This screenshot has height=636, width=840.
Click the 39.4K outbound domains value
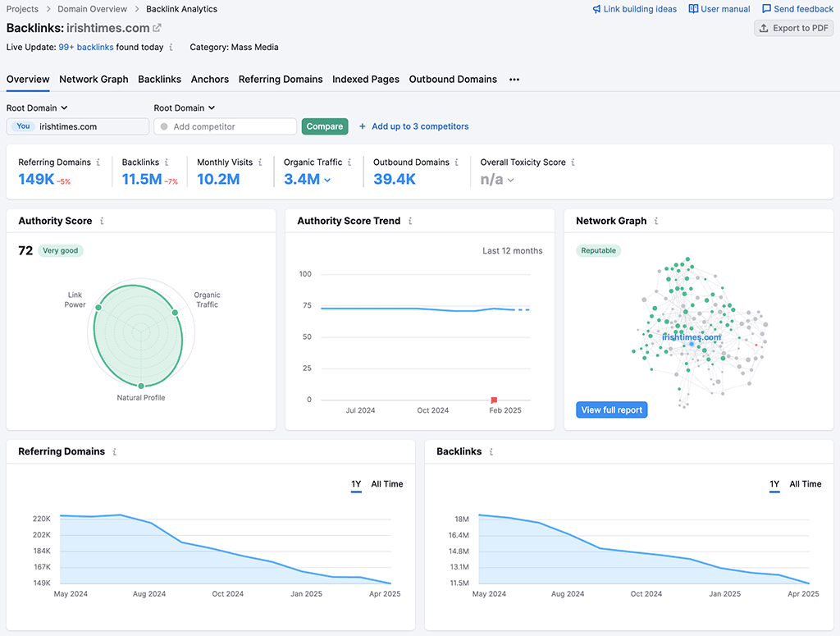pos(395,180)
